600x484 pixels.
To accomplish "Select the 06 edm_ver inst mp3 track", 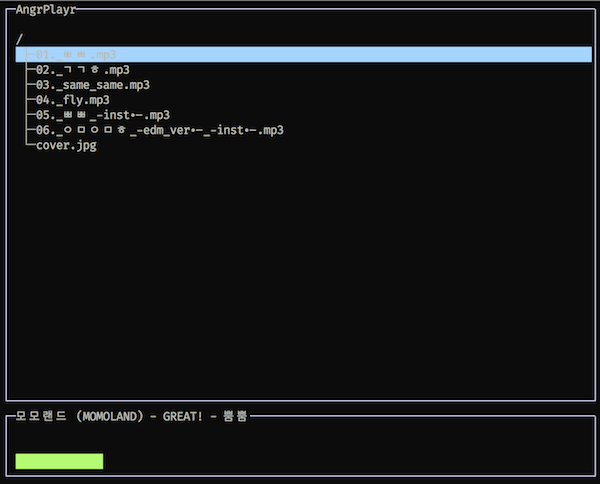I will point(160,130).
